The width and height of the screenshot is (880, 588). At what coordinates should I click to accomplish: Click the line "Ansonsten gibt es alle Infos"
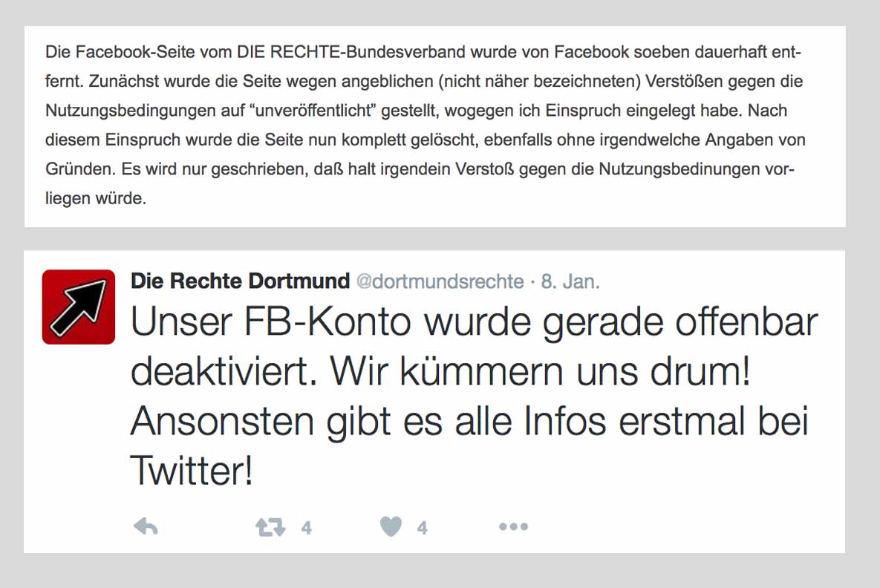click(369, 421)
